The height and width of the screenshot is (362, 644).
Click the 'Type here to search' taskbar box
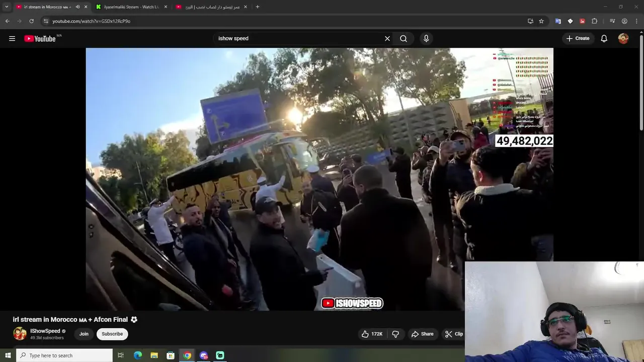tap(64, 355)
